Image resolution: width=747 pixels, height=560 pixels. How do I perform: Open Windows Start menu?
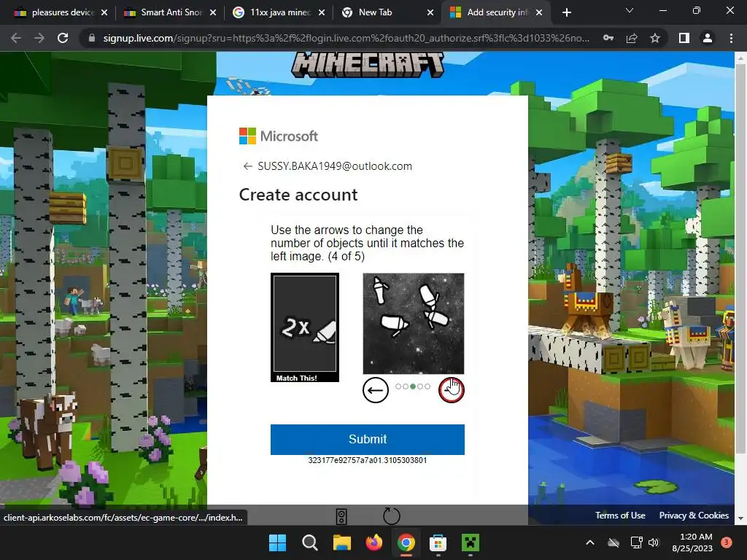pos(277,542)
